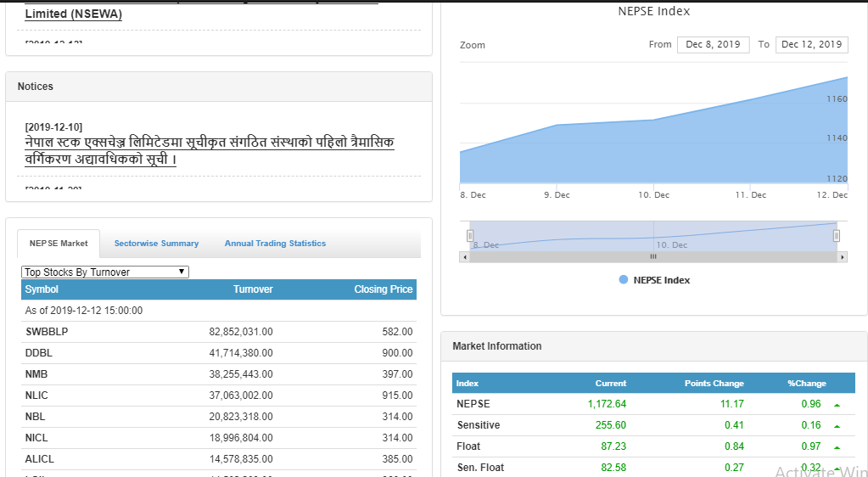
Task: Click closing price 900.00 for DDBL
Action: [397, 353]
